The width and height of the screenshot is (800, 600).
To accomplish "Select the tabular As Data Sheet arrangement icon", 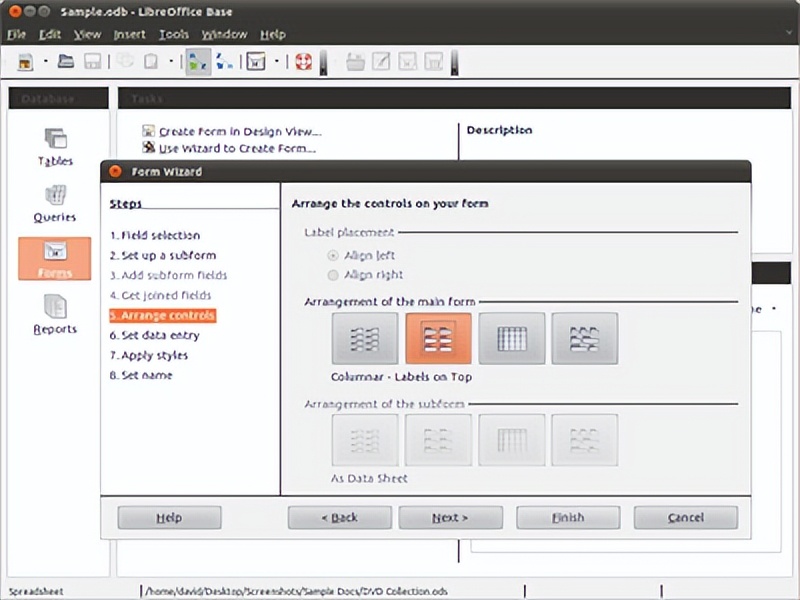I will click(x=512, y=337).
